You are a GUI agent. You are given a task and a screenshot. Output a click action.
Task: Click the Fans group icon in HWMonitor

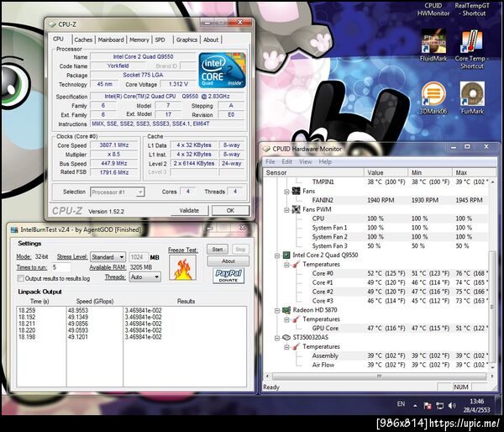[x=296, y=191]
